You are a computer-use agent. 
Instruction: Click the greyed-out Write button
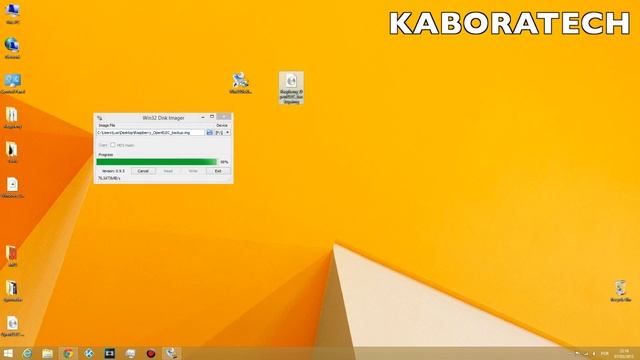pyautogui.click(x=193, y=171)
